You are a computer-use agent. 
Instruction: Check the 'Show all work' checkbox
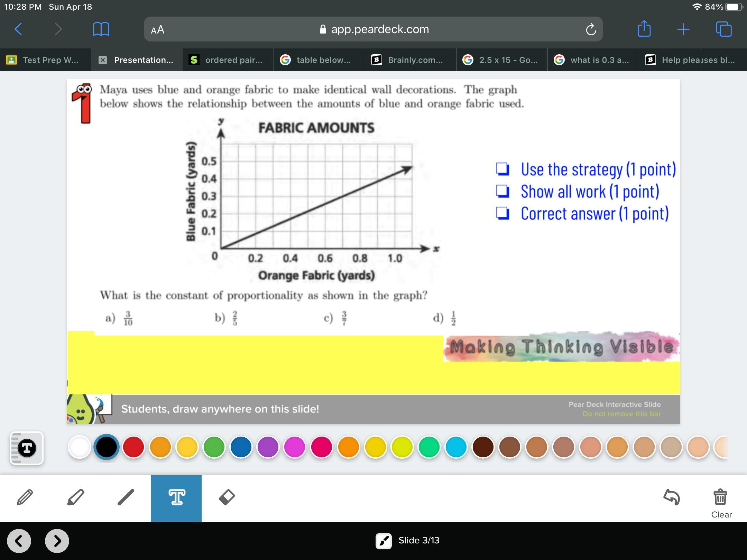coord(502,191)
